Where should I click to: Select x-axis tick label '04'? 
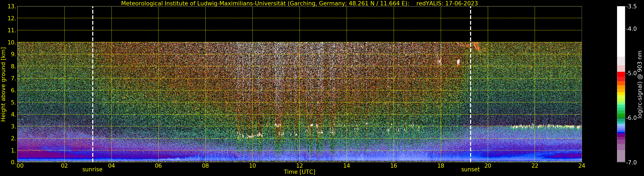(111, 166)
